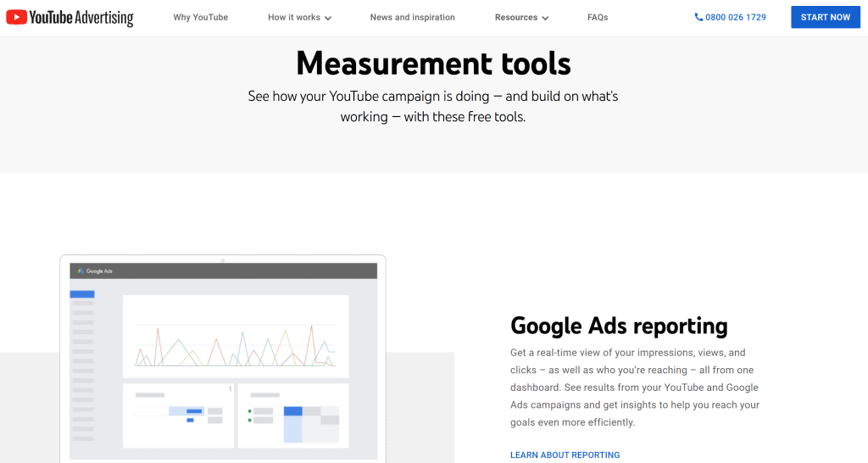
Task: Click the phone icon beside 0800 026 1729
Action: [698, 17]
